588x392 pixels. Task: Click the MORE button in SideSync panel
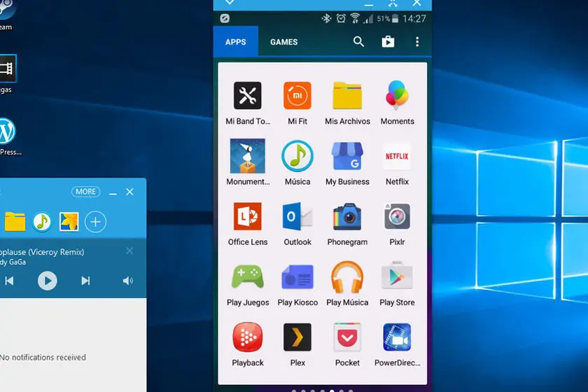[86, 192]
